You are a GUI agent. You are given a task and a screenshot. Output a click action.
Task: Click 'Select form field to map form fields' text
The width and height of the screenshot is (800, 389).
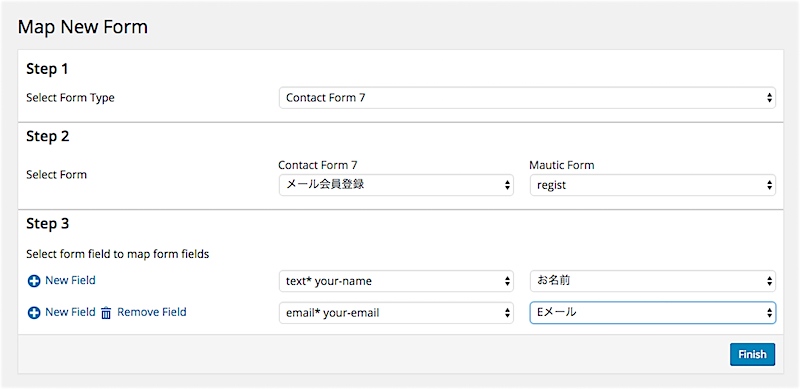pos(118,254)
